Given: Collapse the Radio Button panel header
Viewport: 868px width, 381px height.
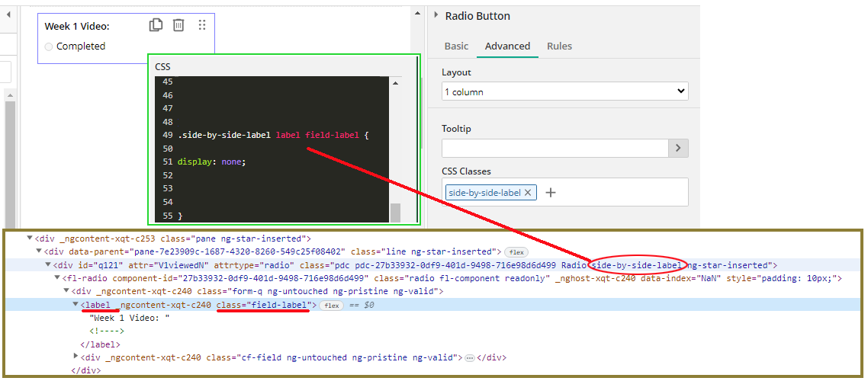Looking at the screenshot, I should point(436,15).
